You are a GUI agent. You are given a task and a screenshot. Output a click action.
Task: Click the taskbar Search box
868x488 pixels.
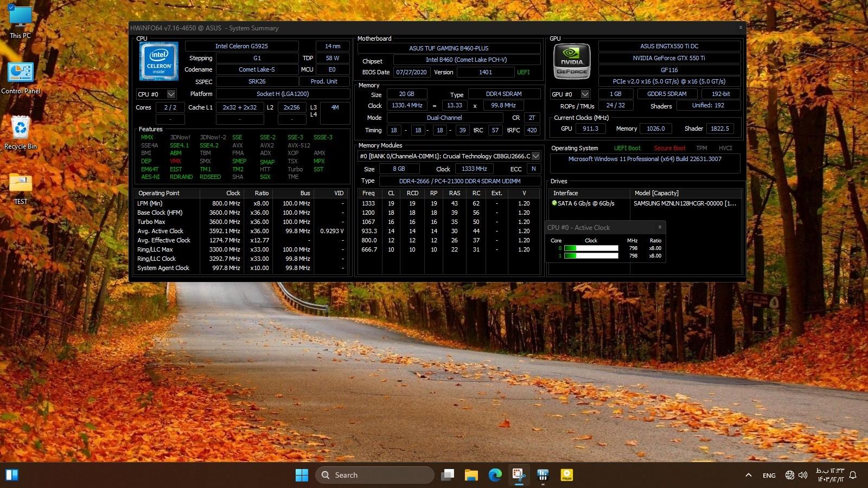tap(374, 475)
